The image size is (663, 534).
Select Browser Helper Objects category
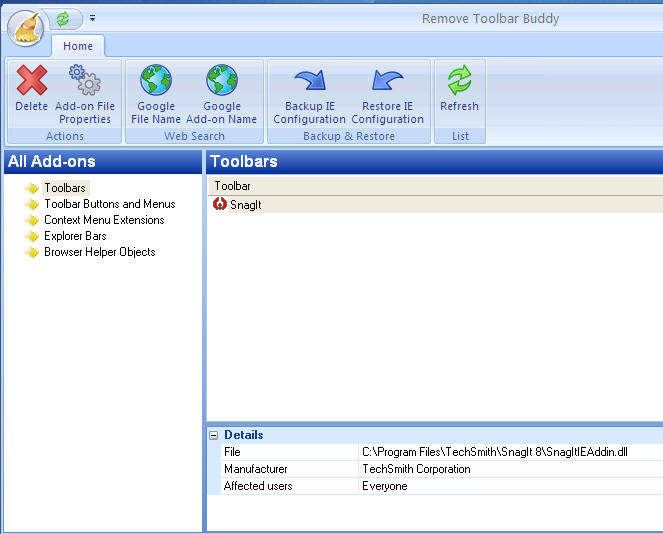(x=99, y=252)
